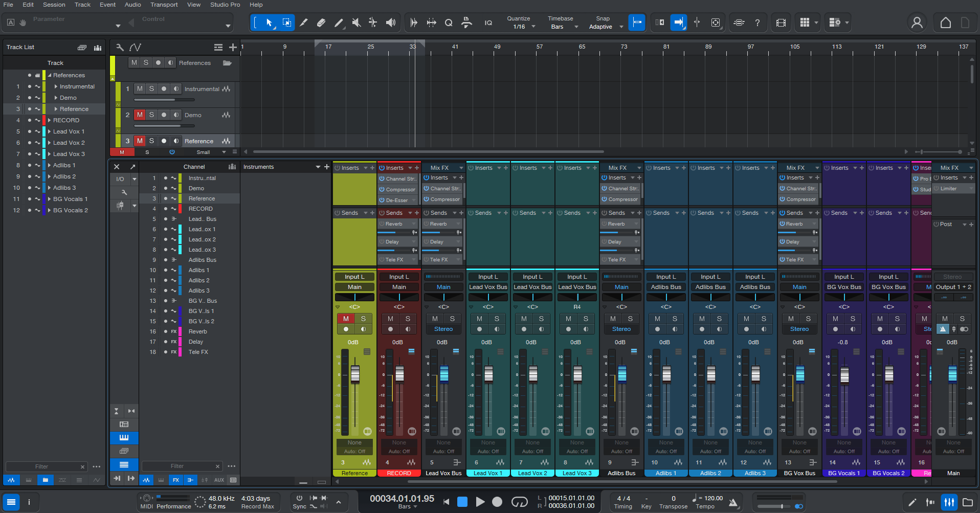Image resolution: width=980 pixels, height=513 pixels.
Task: Select the Paint tool
Action: coord(339,23)
